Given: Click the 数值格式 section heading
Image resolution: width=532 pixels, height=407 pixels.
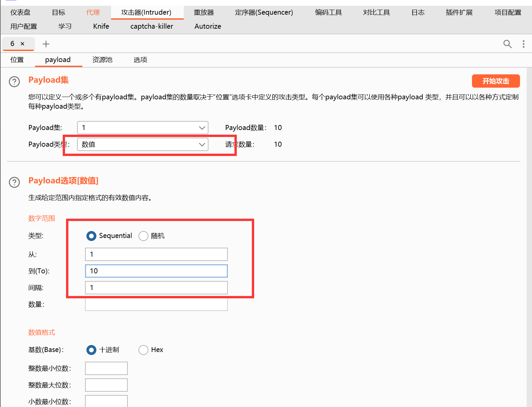Looking at the screenshot, I should tap(42, 332).
